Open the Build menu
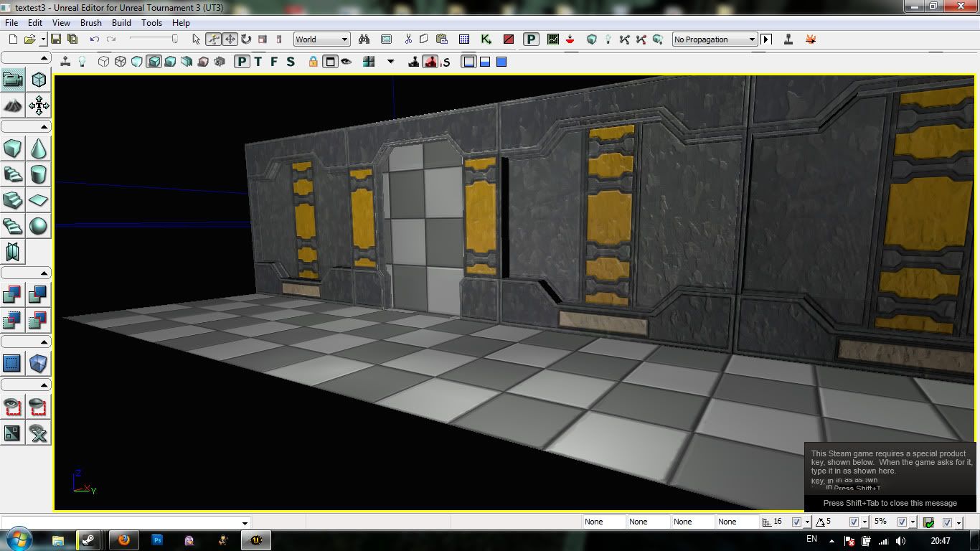980x551 pixels. [x=121, y=22]
